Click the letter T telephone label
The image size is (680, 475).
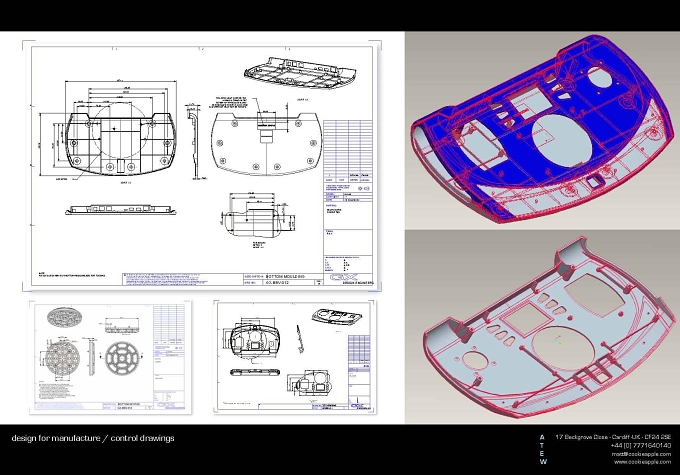tap(542, 446)
